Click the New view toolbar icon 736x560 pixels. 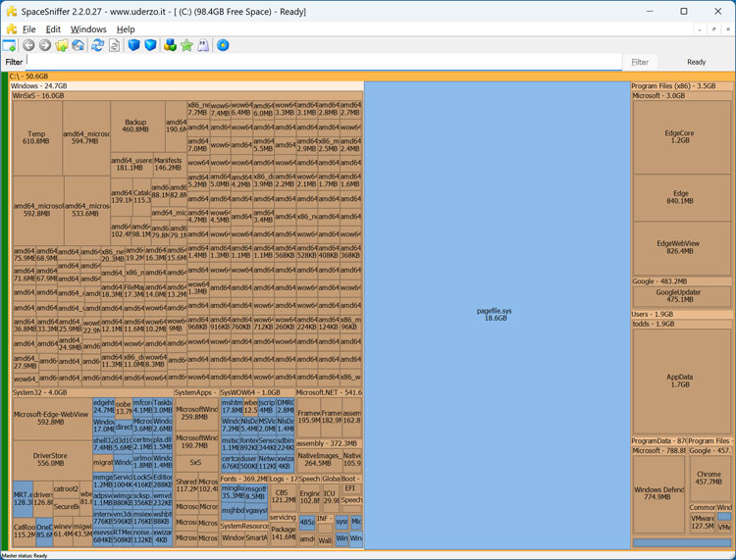10,45
